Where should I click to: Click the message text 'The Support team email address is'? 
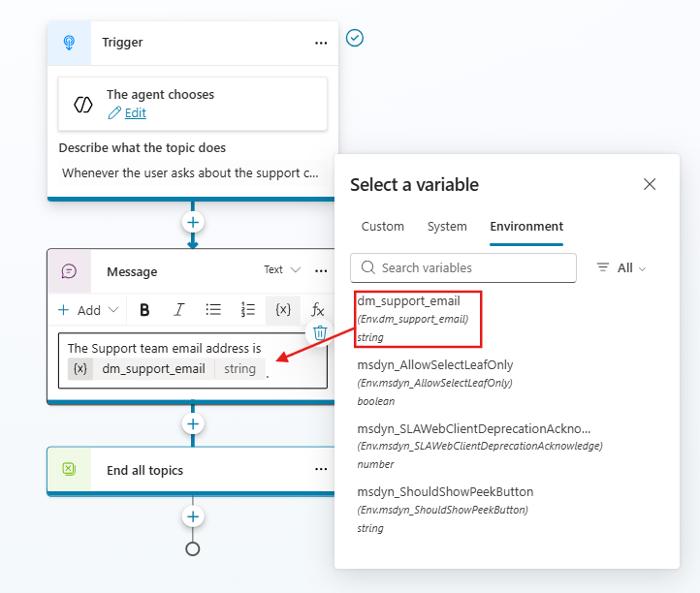click(164, 348)
